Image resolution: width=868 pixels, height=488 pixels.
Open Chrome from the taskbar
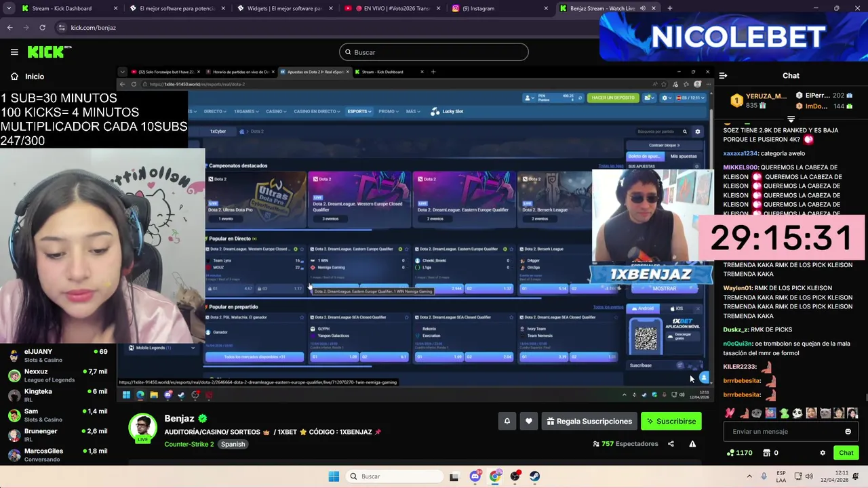(x=495, y=476)
